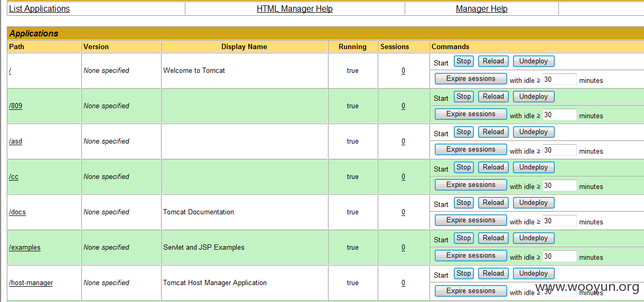This screenshot has width=644, height=302.
Task: Undeploy the /host-manager application
Action: 534,273
